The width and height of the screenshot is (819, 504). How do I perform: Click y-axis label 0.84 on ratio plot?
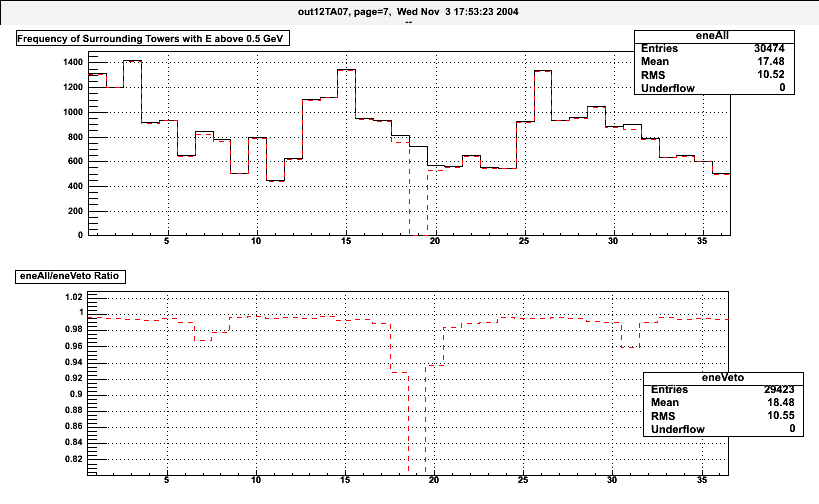(74, 442)
